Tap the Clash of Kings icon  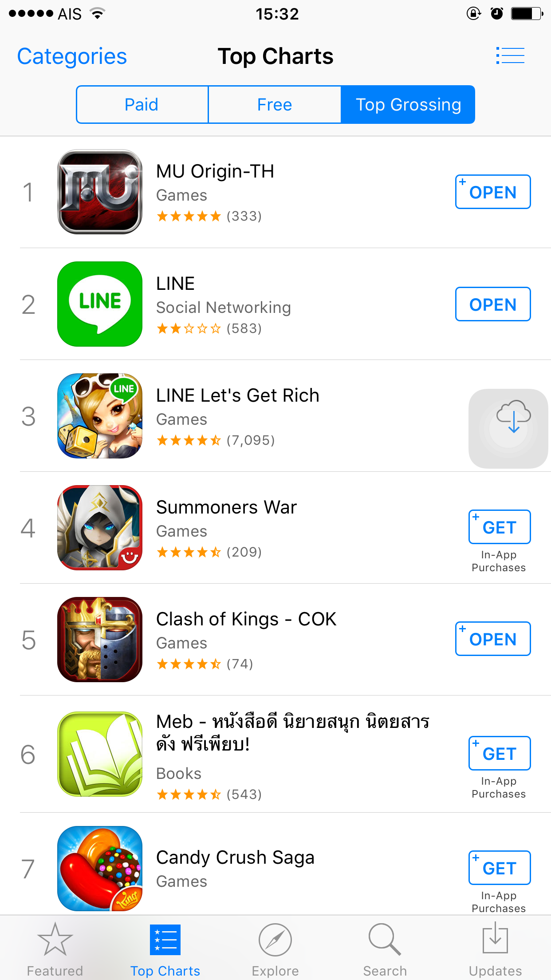click(x=100, y=640)
